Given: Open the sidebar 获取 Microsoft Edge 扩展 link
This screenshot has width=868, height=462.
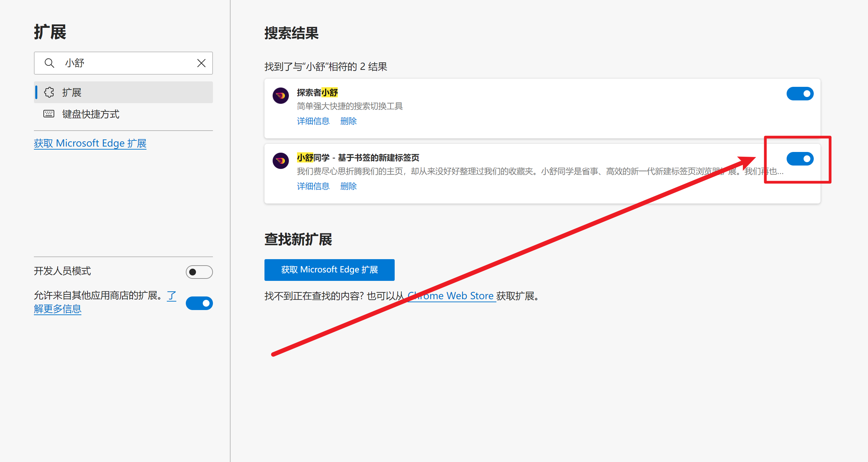Looking at the screenshot, I should click(90, 143).
